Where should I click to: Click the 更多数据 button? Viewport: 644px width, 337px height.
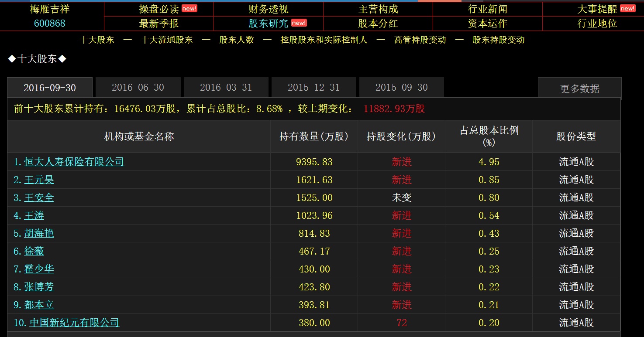(580, 89)
